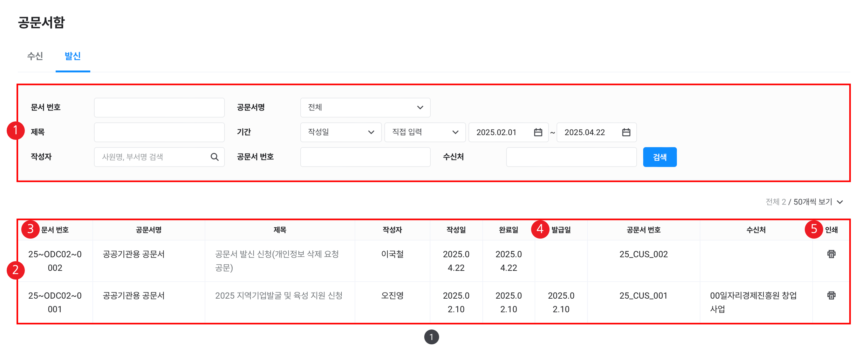Open the 직접 입력 range dropdown
This screenshot has width=868, height=358.
tap(425, 132)
